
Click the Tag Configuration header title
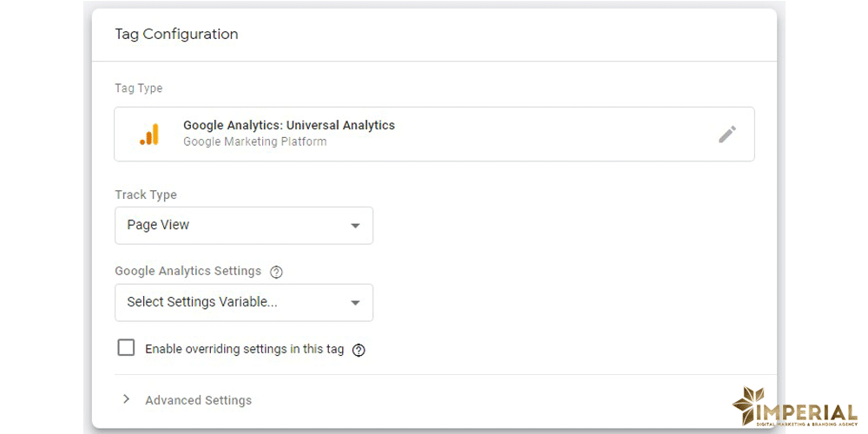(176, 35)
